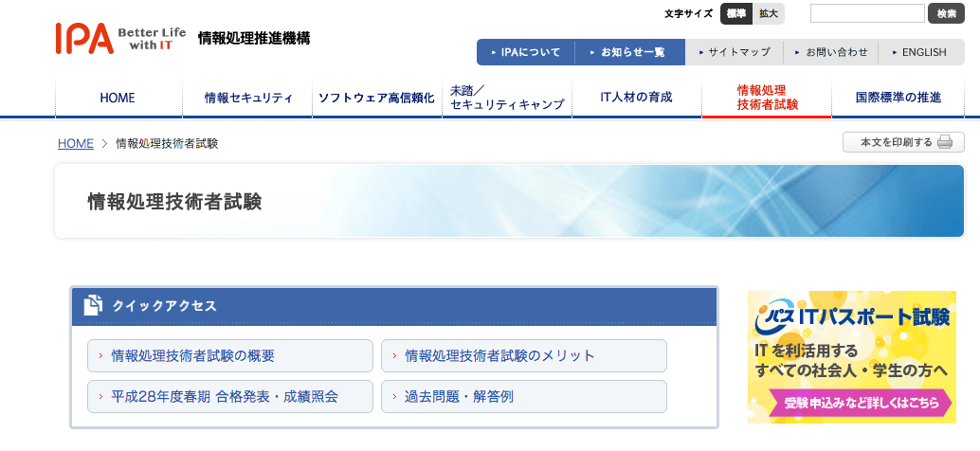Open 情報処理技術者試験のメリット quick link
The height and width of the screenshot is (451, 980).
click(524, 356)
